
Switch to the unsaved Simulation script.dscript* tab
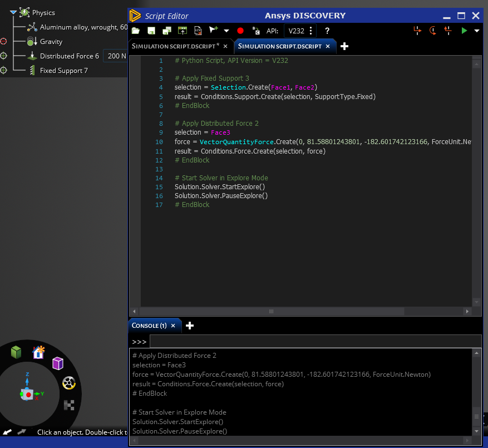[x=175, y=46]
